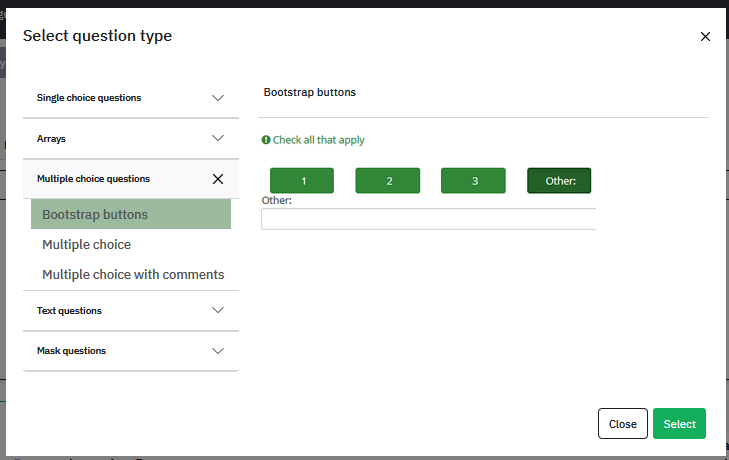Click the chevron icon next to Text questions
Image resolution: width=729 pixels, height=460 pixels.
218,310
